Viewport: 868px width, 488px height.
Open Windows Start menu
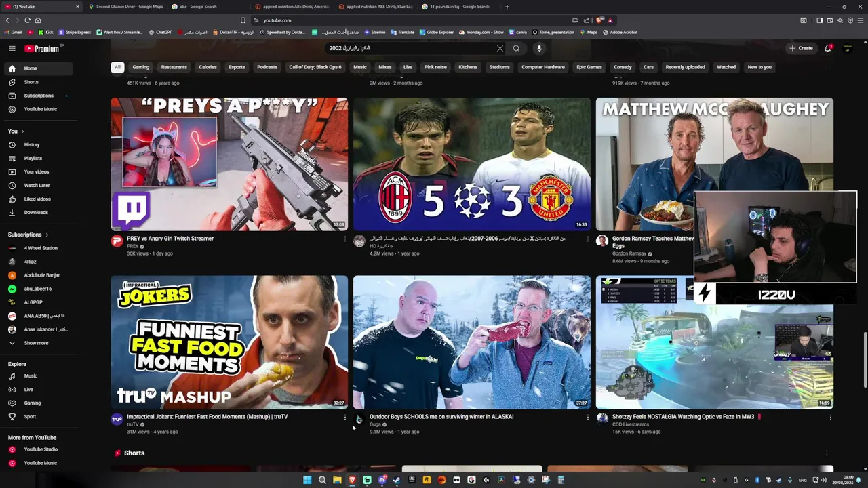[307, 480]
